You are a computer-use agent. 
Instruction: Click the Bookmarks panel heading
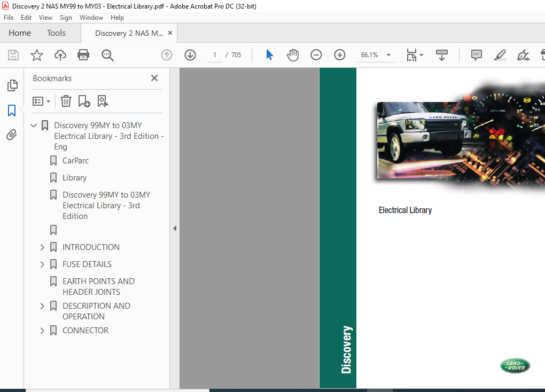tap(52, 78)
